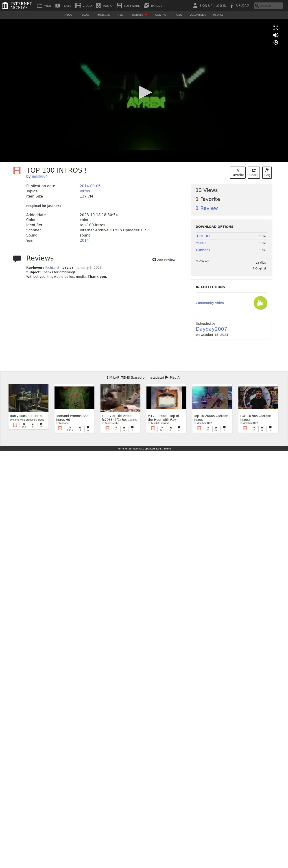288x868 pixels.
Task: Click the clock playback speed icon
Action: [275, 42]
